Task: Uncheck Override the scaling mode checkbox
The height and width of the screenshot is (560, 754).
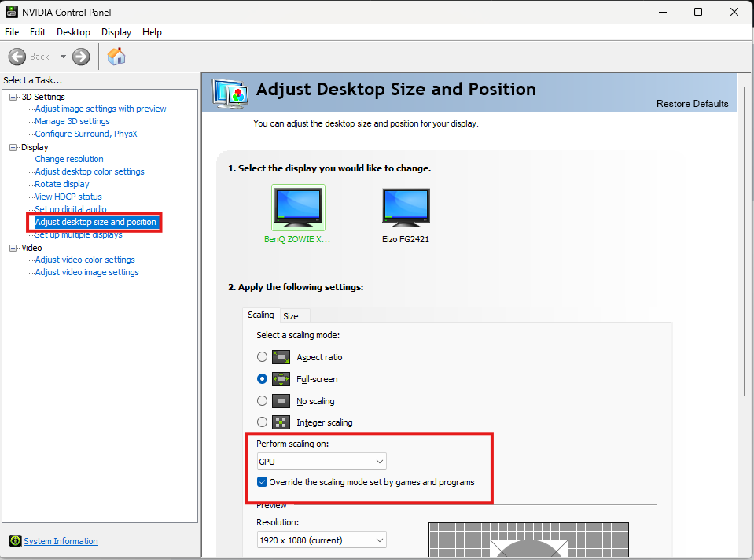Action: [262, 482]
